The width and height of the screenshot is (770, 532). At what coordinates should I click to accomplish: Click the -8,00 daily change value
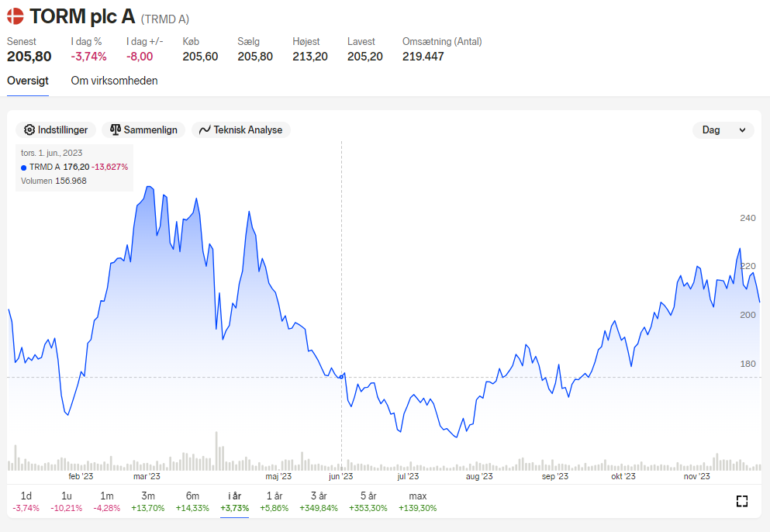(140, 57)
